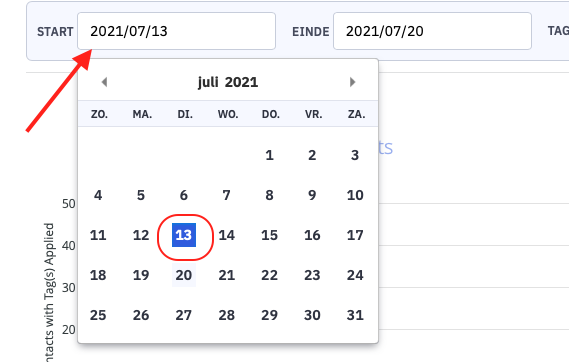The width and height of the screenshot is (569, 362).
Task: Go to previous month in calendar
Action: tap(104, 82)
